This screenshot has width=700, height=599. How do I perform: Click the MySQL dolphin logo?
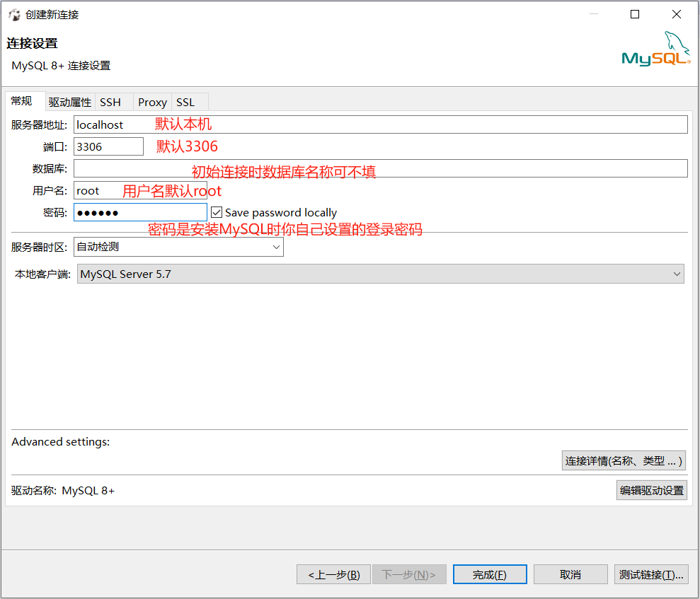point(656,49)
